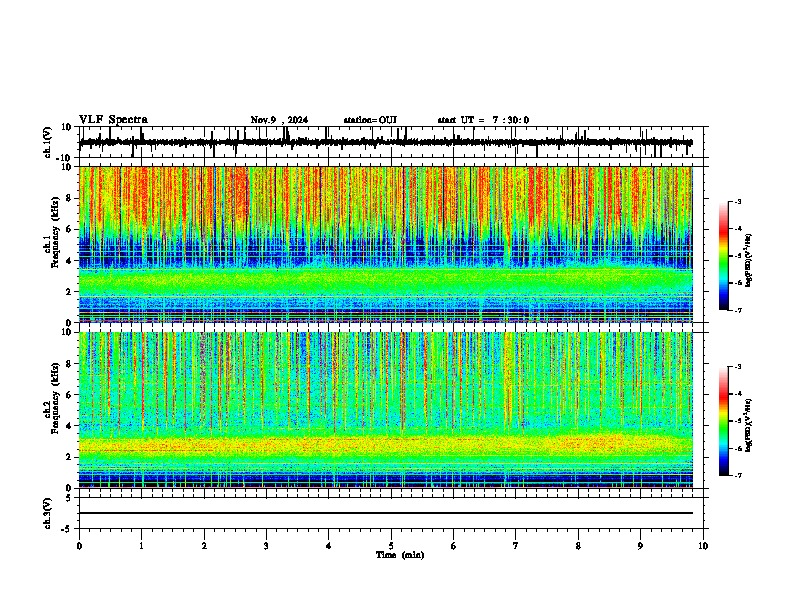
Task: Click the ch.2 spectrogram color scale bar
Action: 724,421
